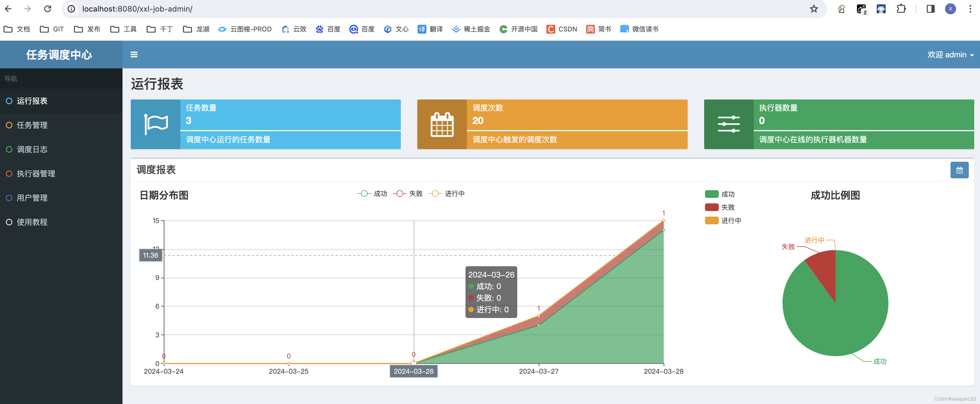Open 任务管理 in the sidebar

click(x=61, y=125)
